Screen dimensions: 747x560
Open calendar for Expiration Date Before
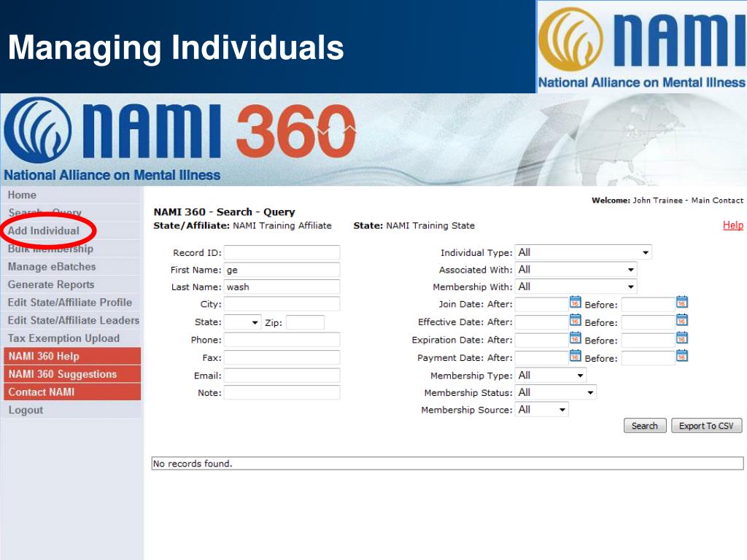coord(682,338)
